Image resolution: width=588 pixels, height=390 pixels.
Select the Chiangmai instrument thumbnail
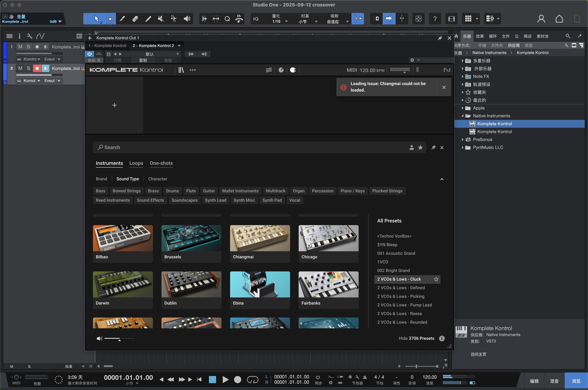[260, 238]
